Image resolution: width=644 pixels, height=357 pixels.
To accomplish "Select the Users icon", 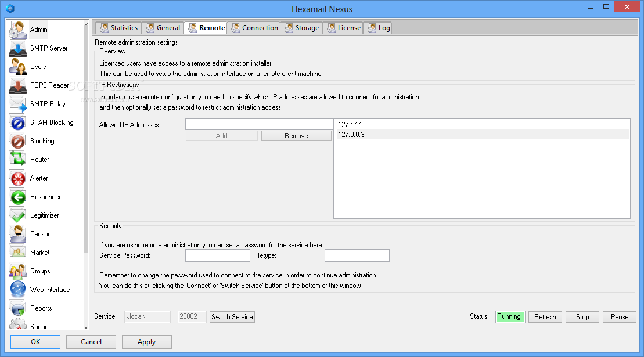I will [18, 67].
